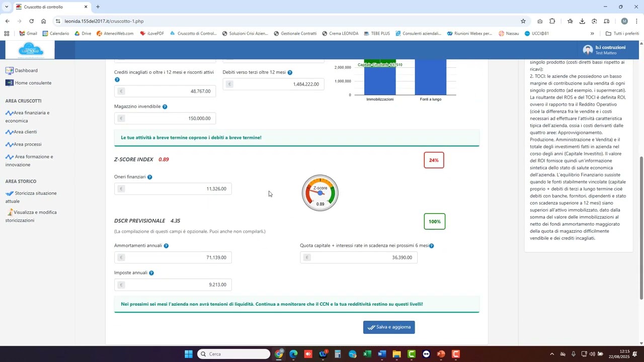The width and height of the screenshot is (644, 362).
Task: Open Area clienti section
Action: [25, 132]
